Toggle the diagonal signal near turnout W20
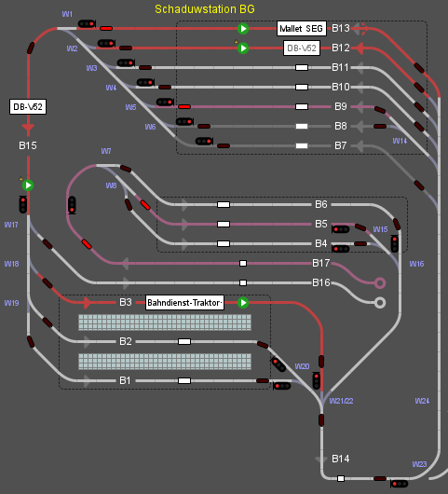This screenshot has height=494, width=448. pos(278,364)
